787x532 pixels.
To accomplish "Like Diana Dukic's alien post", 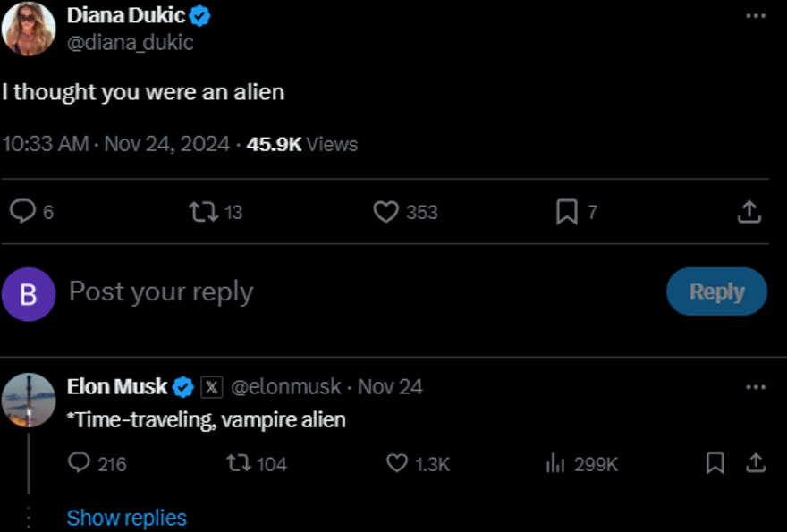I will pyautogui.click(x=385, y=212).
